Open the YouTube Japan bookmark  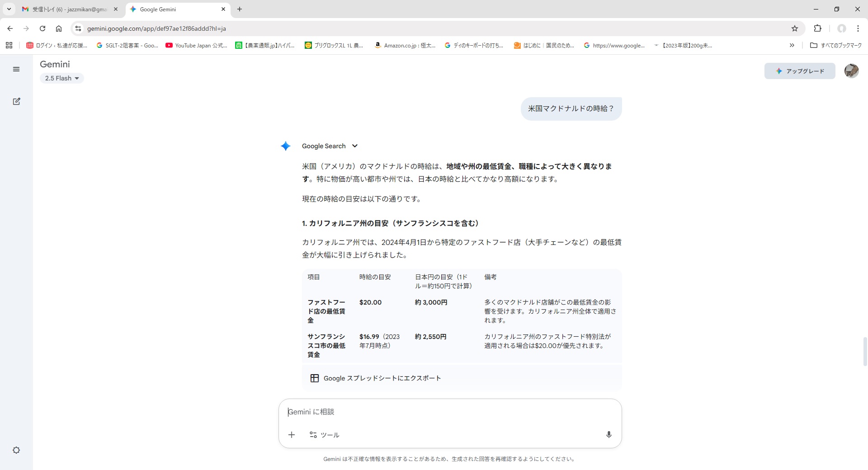pyautogui.click(x=196, y=45)
